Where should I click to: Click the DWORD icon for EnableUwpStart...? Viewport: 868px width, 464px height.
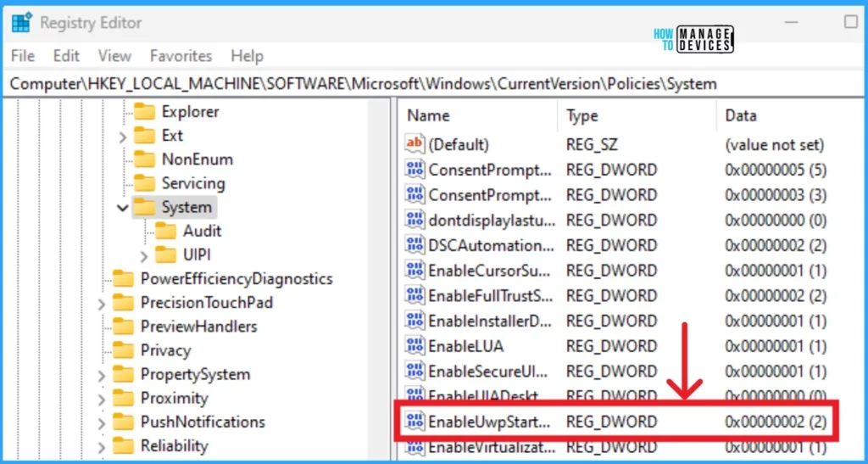click(x=415, y=422)
